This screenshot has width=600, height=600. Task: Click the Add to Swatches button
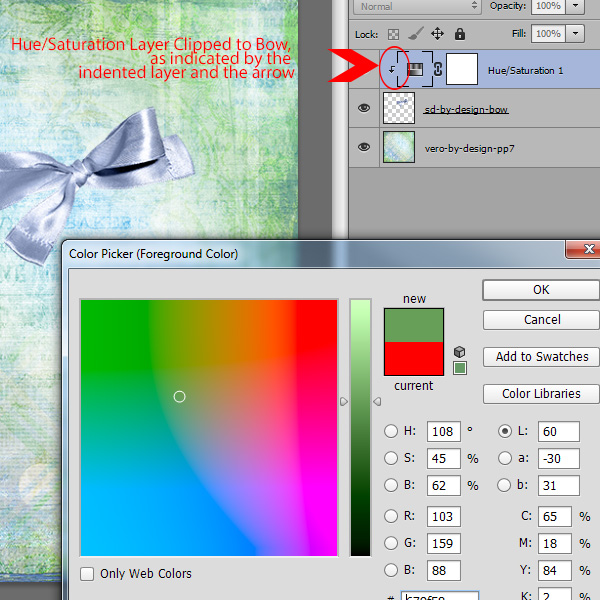[541, 357]
